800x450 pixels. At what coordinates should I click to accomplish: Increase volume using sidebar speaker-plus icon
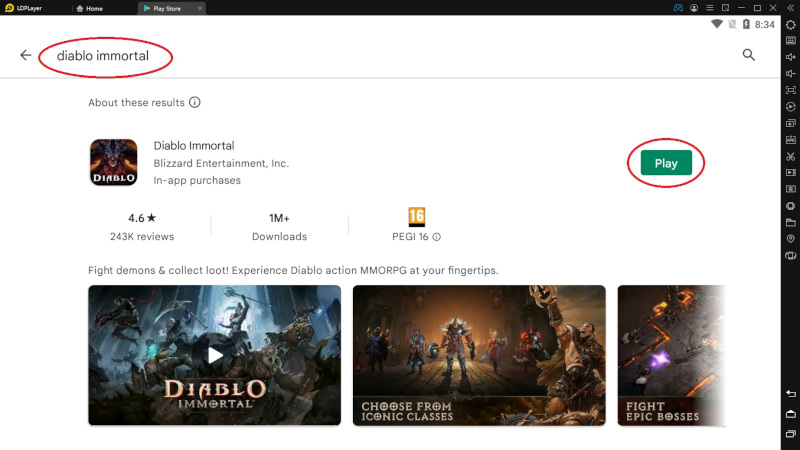tap(790, 57)
